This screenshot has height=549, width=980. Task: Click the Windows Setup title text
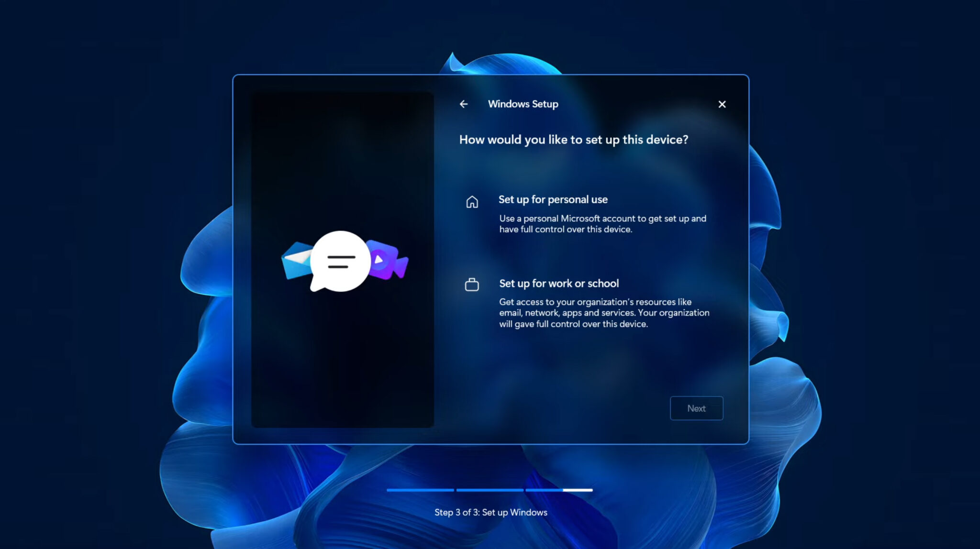tap(523, 104)
